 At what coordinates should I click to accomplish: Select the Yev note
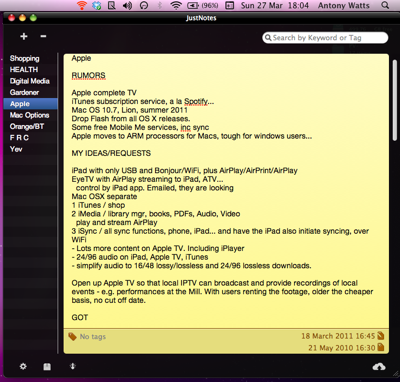click(31, 149)
